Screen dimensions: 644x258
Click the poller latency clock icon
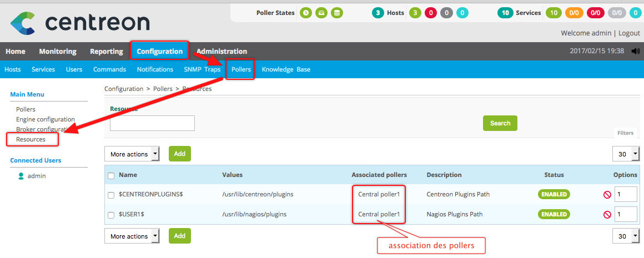(x=305, y=13)
